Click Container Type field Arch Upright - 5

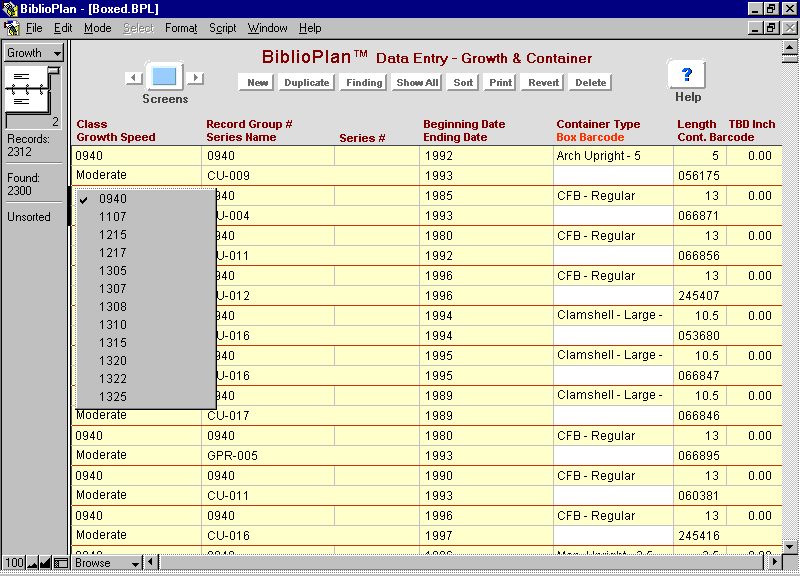click(613, 156)
